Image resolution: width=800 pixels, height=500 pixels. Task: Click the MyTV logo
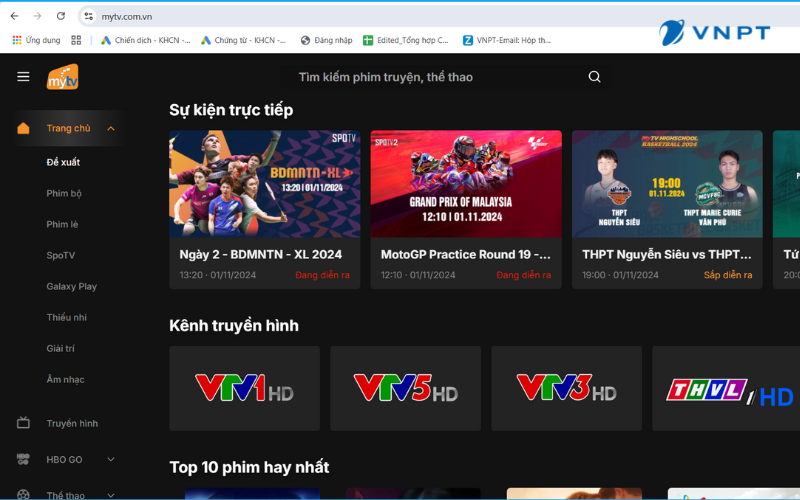click(63, 77)
